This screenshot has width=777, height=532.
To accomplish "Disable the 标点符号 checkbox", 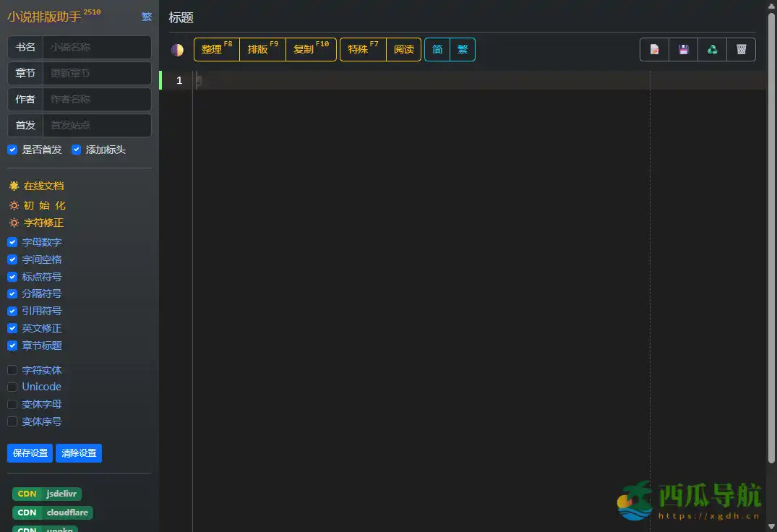I will point(12,277).
